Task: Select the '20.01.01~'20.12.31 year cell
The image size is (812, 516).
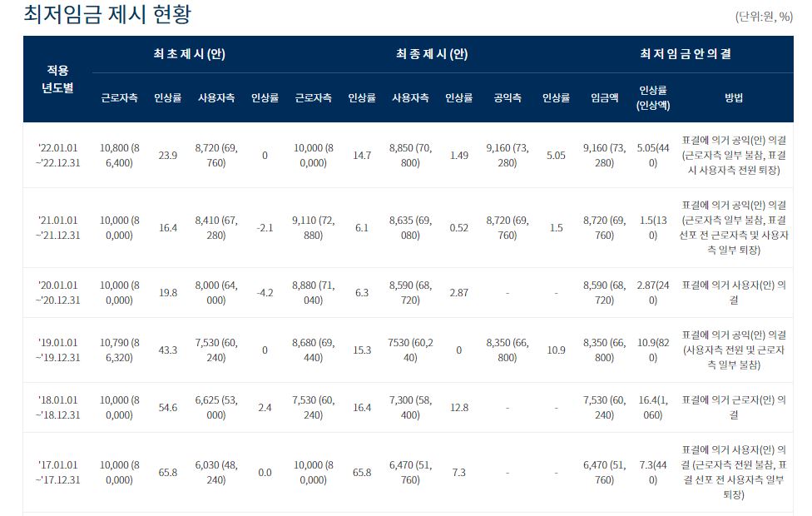Action: tap(57, 293)
